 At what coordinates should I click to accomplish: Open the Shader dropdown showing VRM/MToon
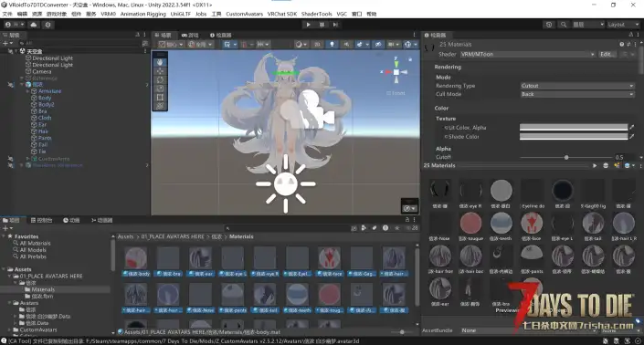click(x=528, y=54)
